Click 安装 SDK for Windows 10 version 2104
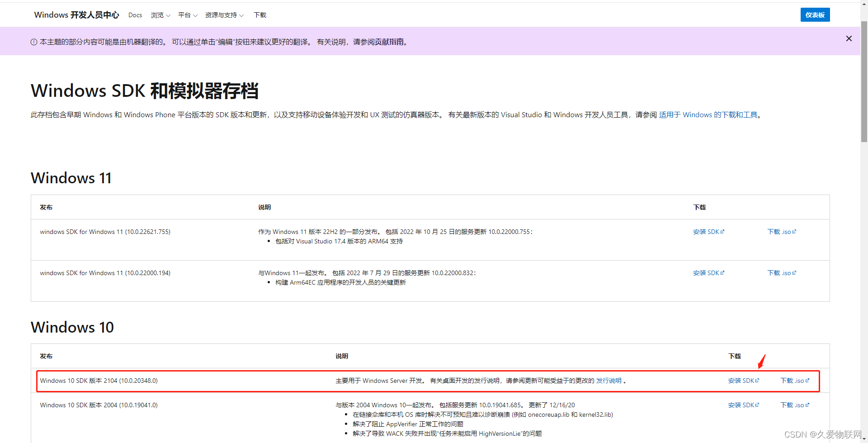The width and height of the screenshot is (868, 443). (x=744, y=381)
